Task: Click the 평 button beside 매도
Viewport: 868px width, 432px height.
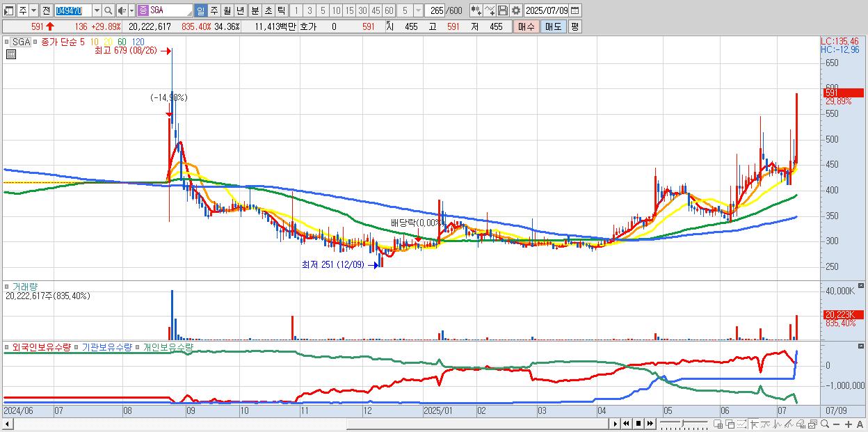Action: pos(574,26)
